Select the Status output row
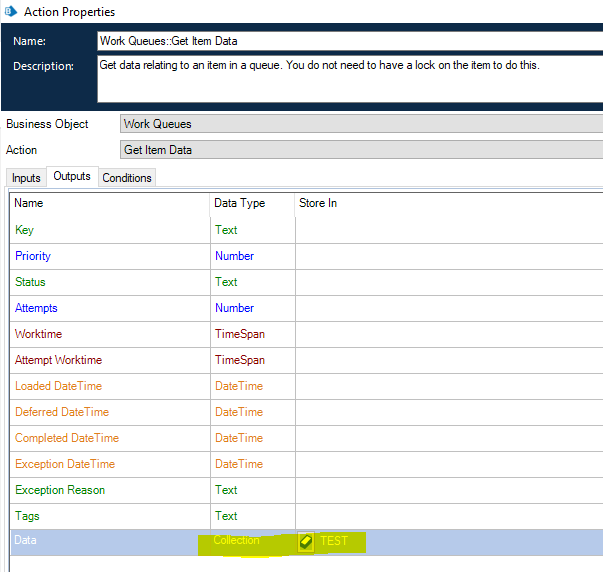The image size is (603, 572). click(306, 282)
